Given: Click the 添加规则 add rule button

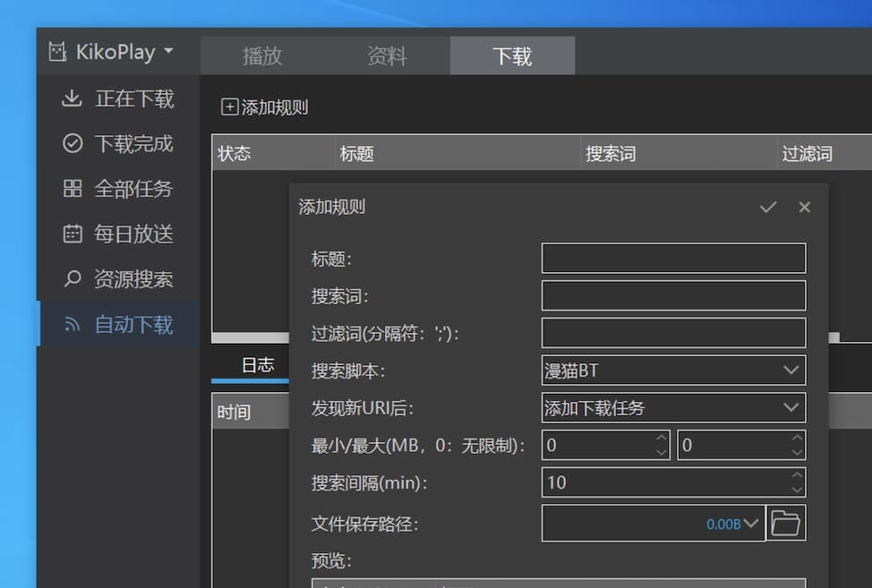Looking at the screenshot, I should [266, 107].
